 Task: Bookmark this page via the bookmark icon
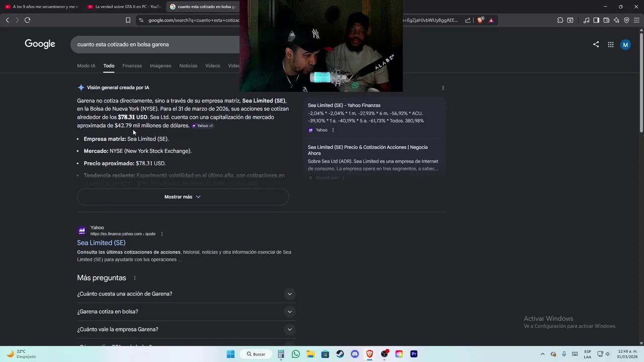click(128, 20)
